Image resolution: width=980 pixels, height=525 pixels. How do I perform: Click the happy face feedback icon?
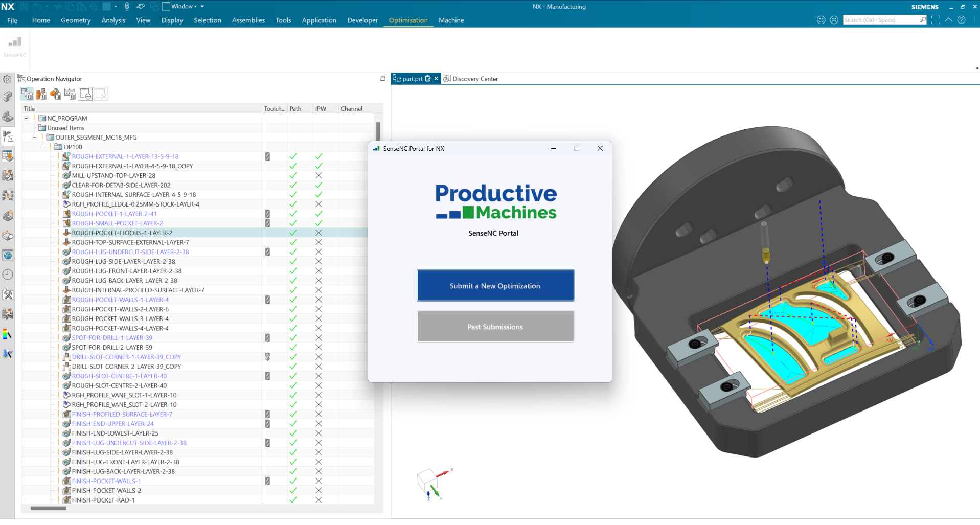coord(821,20)
